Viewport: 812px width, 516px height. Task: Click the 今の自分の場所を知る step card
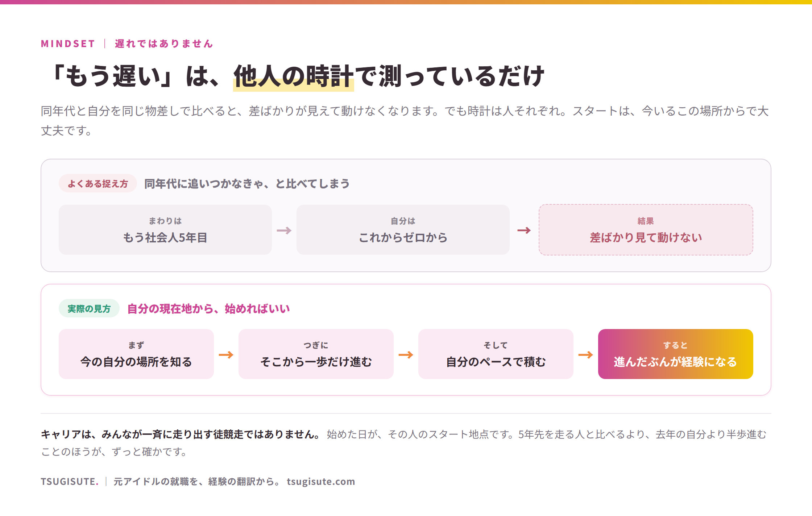click(136, 354)
